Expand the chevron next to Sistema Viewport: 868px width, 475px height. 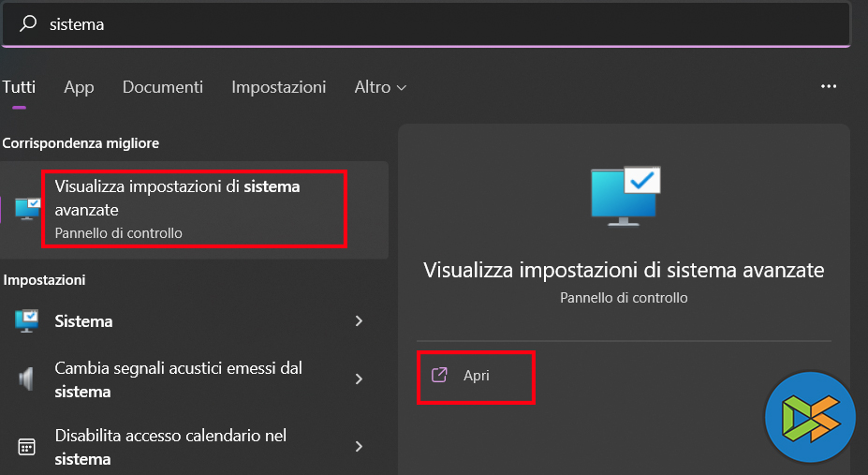click(x=359, y=321)
